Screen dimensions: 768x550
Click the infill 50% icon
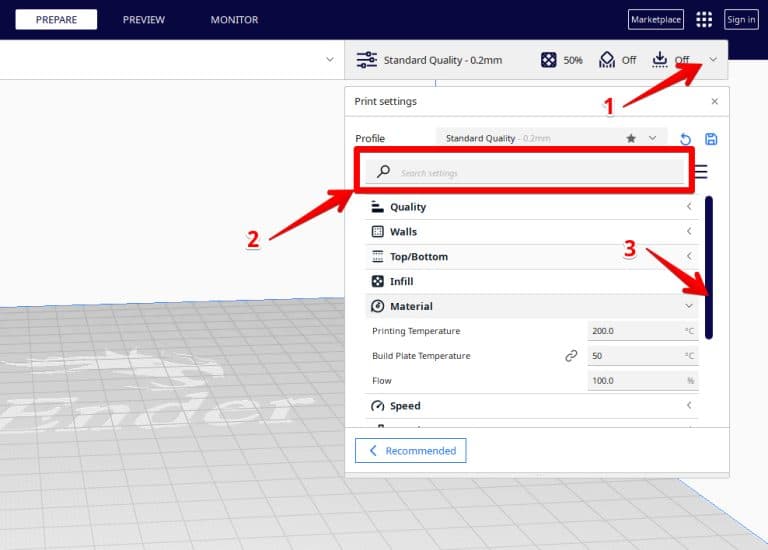pyautogui.click(x=549, y=60)
